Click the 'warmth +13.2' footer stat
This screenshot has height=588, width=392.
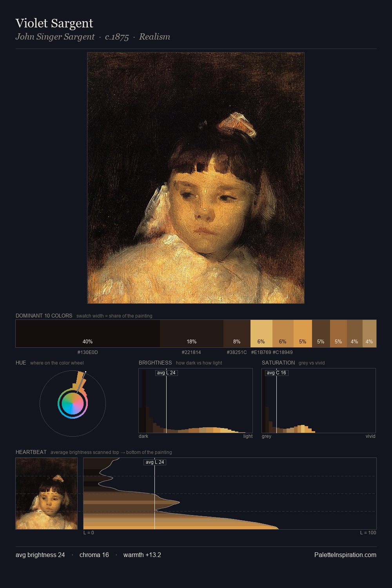click(x=142, y=555)
